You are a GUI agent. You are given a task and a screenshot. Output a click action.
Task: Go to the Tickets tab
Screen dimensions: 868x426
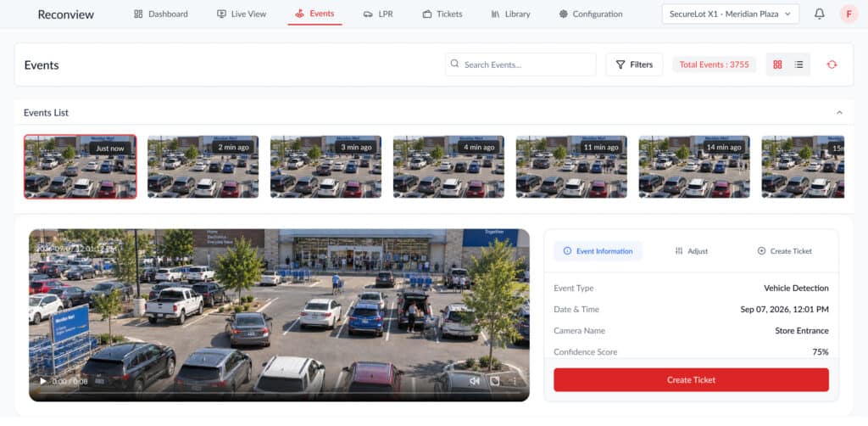coord(442,14)
